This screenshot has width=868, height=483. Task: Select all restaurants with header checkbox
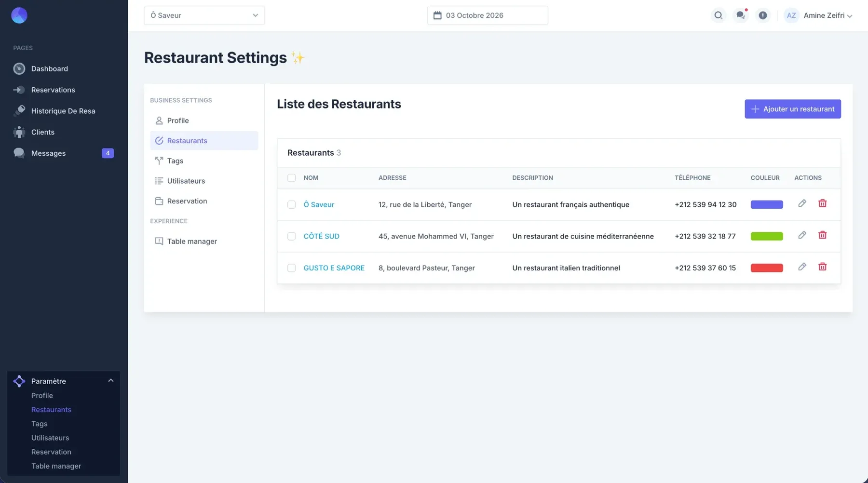(291, 178)
